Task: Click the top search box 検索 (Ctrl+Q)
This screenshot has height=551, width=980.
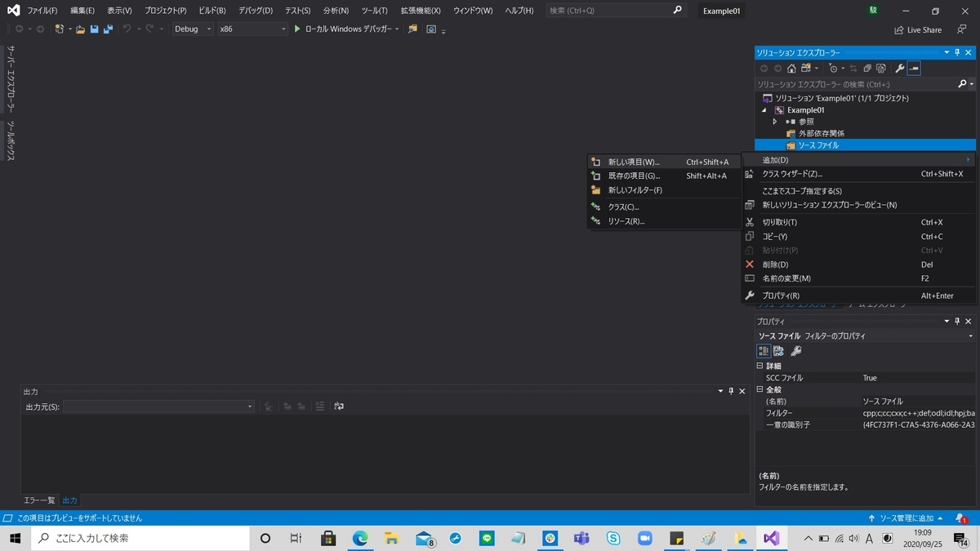Action: [615, 11]
